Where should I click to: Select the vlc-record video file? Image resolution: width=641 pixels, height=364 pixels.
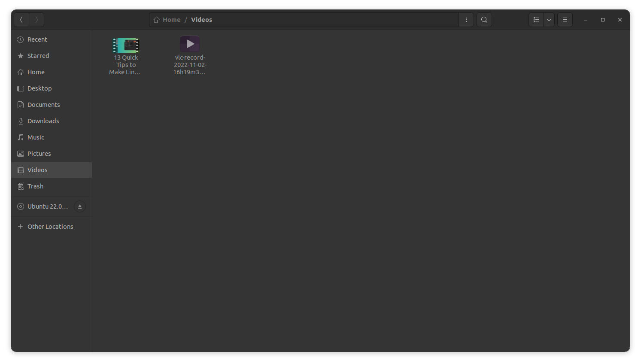(189, 44)
